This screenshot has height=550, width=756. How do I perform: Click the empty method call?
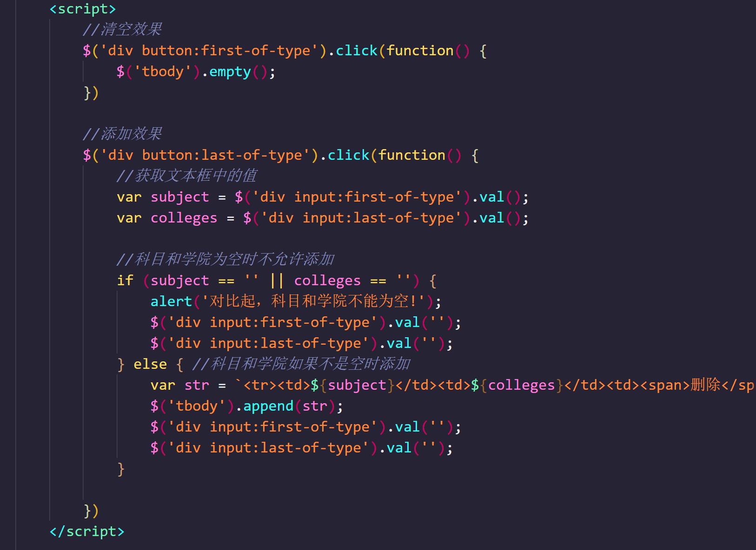point(230,72)
